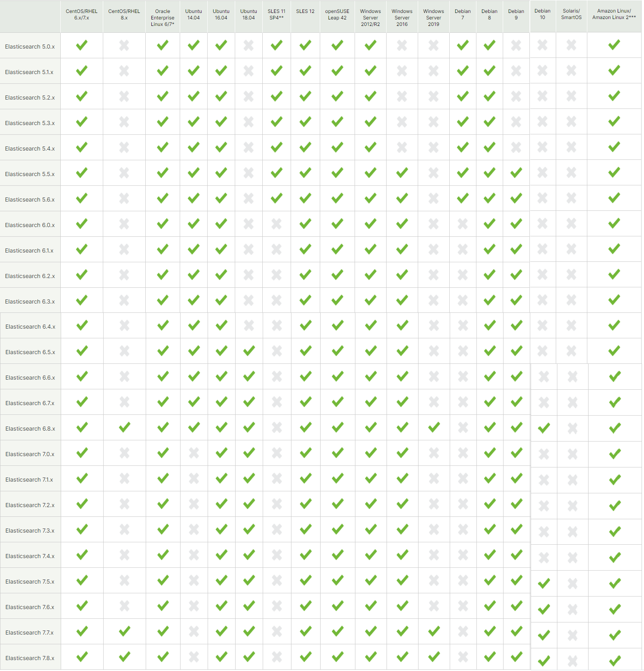Click the gray X for Elasticsearch 5.0.x under Ubuntu 18.04

click(249, 45)
